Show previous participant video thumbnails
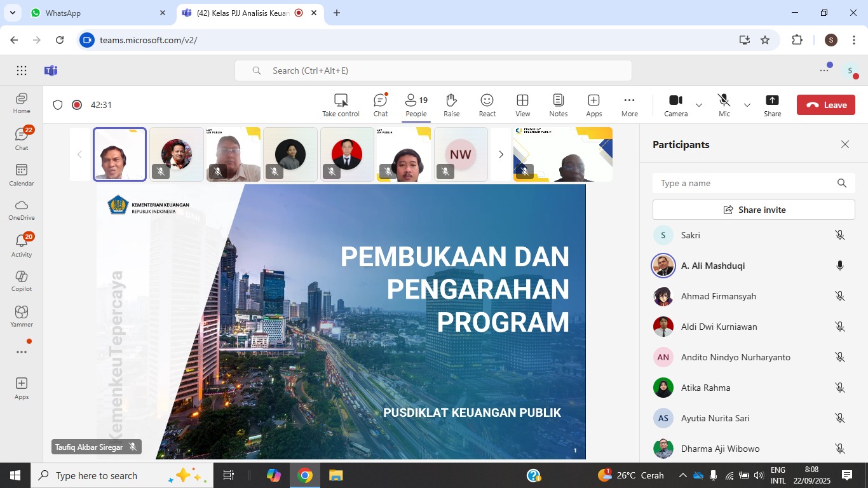Viewport: 868px width, 488px height. [x=79, y=154]
